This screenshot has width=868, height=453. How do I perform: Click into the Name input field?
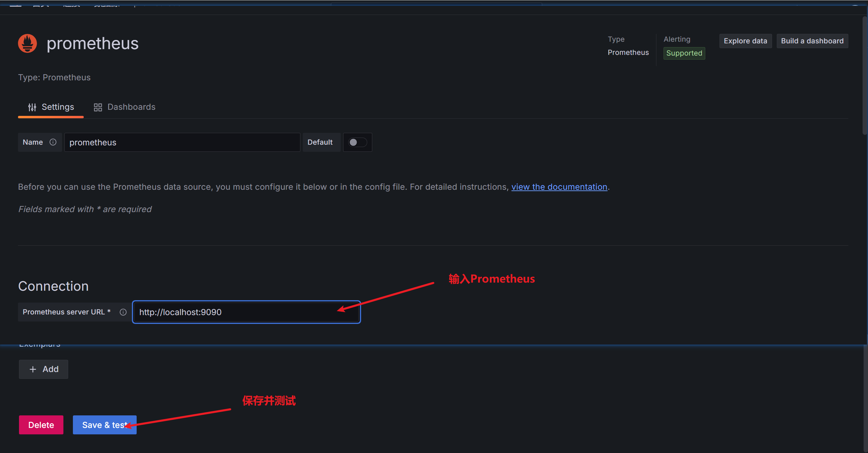click(x=182, y=142)
